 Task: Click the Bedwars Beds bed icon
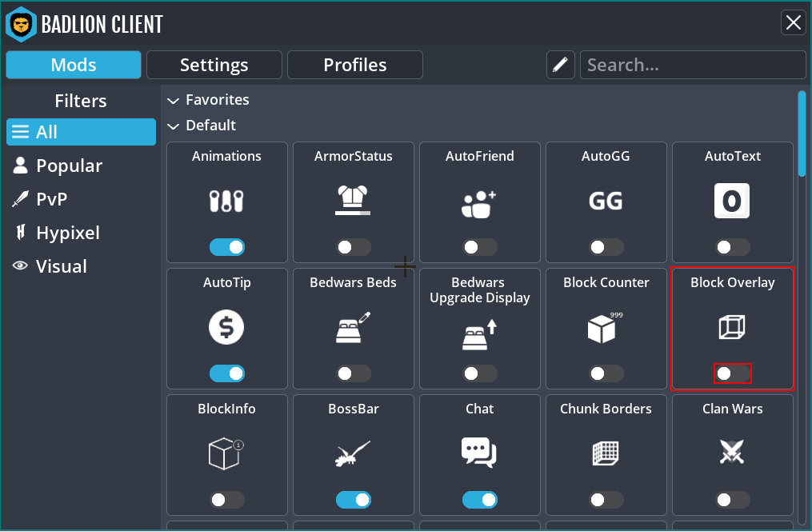pyautogui.click(x=353, y=328)
